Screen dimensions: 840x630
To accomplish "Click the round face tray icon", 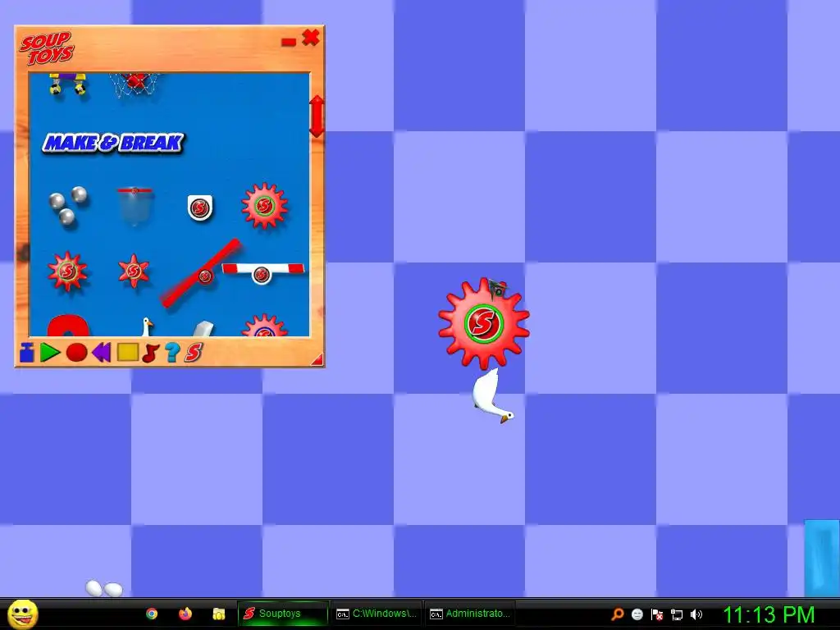I will [x=637, y=614].
